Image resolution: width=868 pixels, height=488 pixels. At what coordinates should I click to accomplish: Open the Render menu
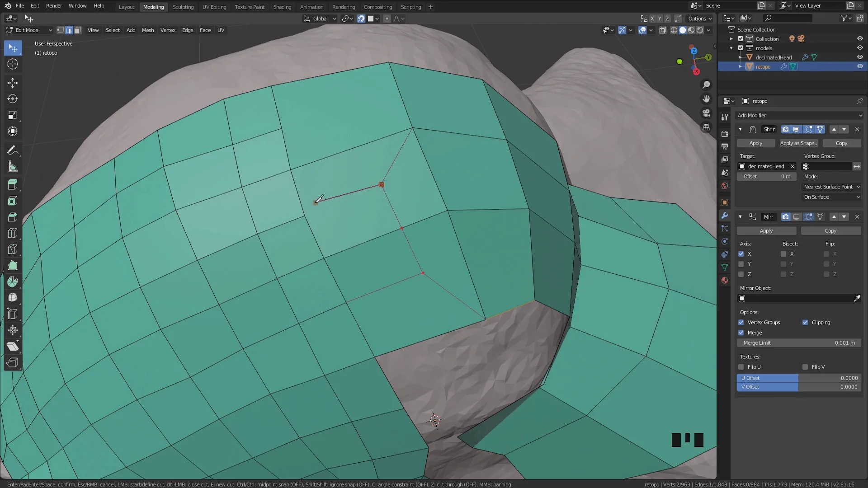54,6
